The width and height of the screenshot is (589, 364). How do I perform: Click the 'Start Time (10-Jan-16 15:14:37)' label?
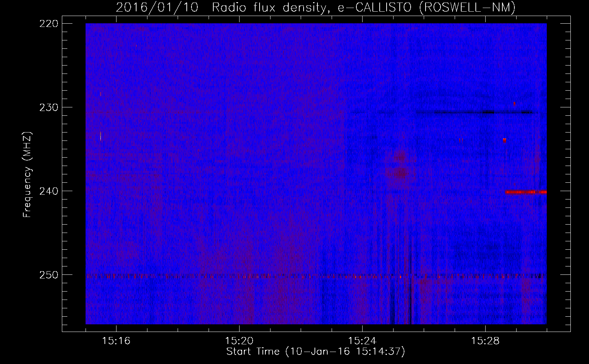pyautogui.click(x=316, y=352)
